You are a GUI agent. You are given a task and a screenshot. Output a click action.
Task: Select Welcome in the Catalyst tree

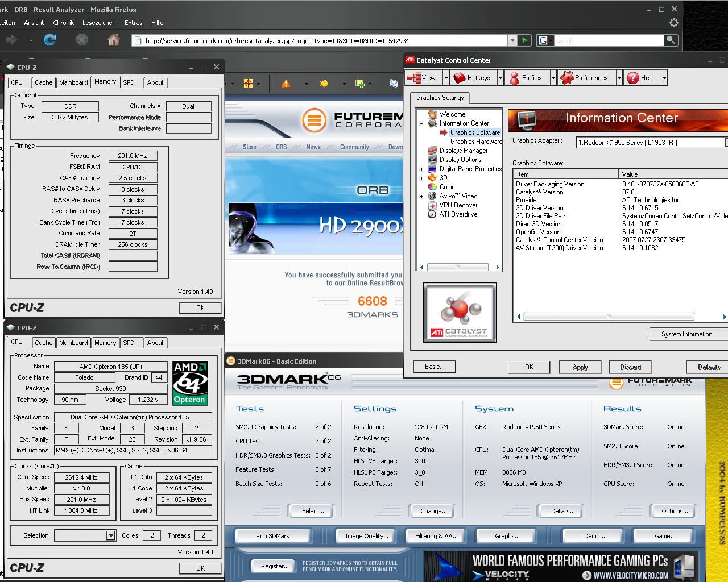coord(452,114)
